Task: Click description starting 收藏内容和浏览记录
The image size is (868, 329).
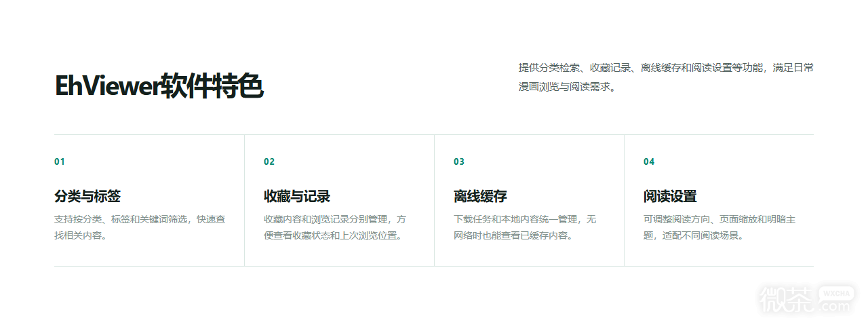Action: click(335, 227)
